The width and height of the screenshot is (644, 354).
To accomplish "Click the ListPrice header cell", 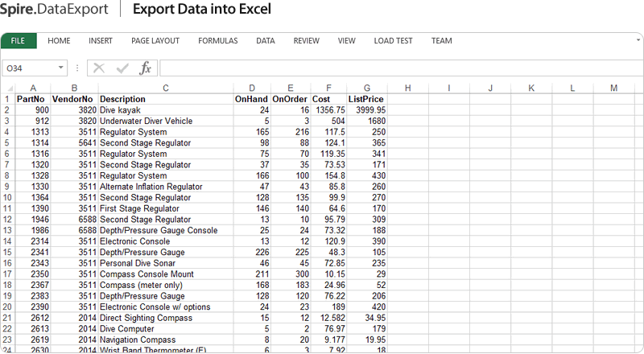I will [x=367, y=99].
